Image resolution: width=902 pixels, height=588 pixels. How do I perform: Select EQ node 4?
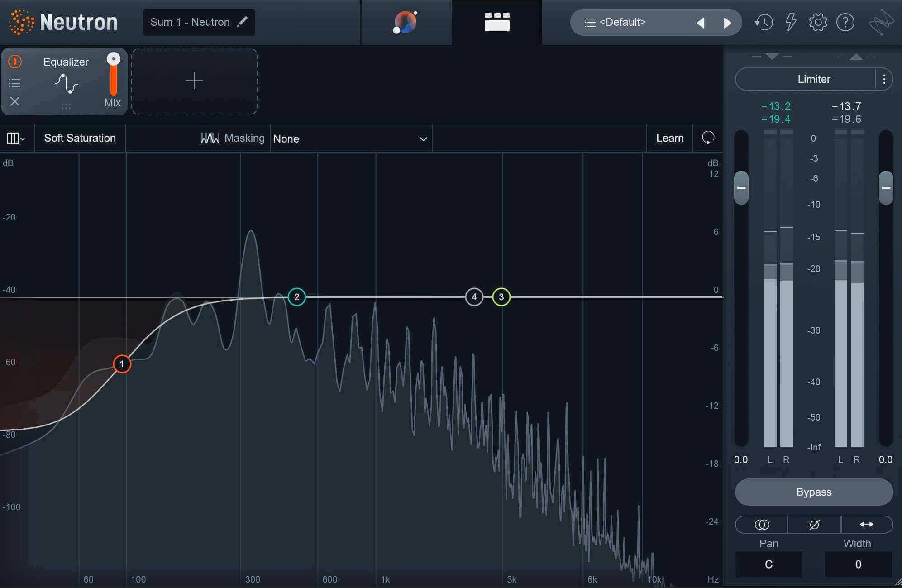(x=474, y=297)
